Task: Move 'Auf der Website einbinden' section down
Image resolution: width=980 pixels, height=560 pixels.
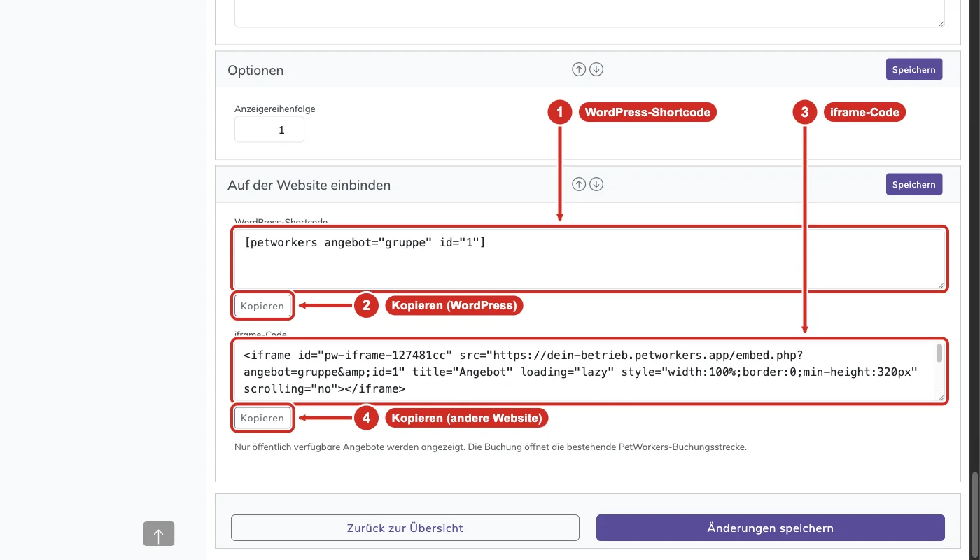Action: point(596,184)
